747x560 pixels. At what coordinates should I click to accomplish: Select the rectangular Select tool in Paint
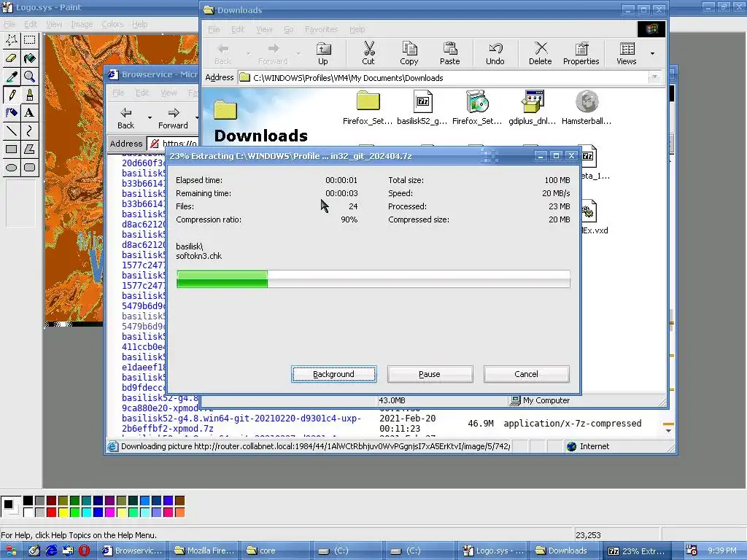point(29,40)
